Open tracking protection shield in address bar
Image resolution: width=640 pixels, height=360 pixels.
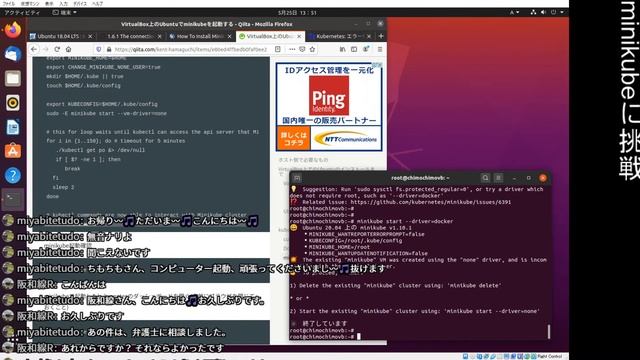[98, 49]
